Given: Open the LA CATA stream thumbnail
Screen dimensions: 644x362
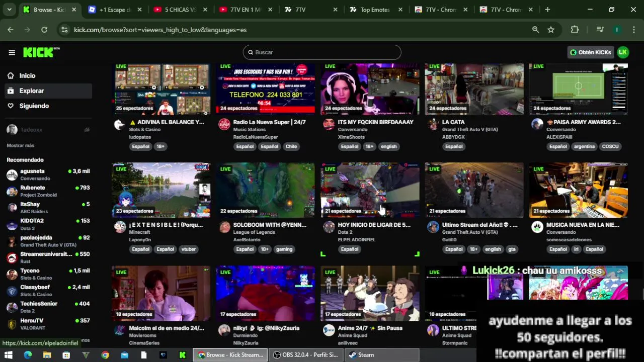Looking at the screenshot, I should 474,89.
